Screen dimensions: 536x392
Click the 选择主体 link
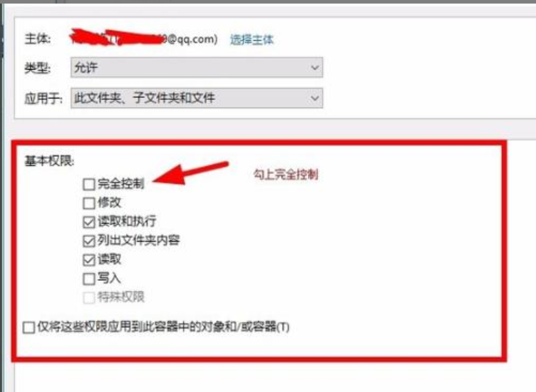click(252, 40)
